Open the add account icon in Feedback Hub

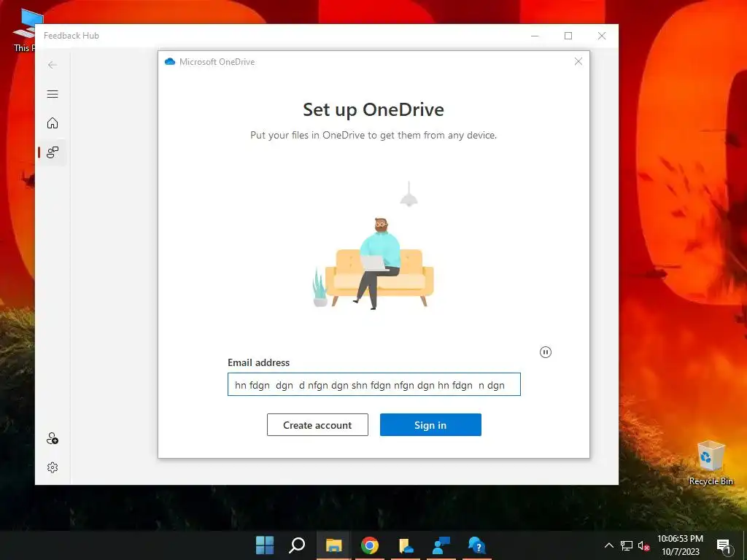point(53,438)
